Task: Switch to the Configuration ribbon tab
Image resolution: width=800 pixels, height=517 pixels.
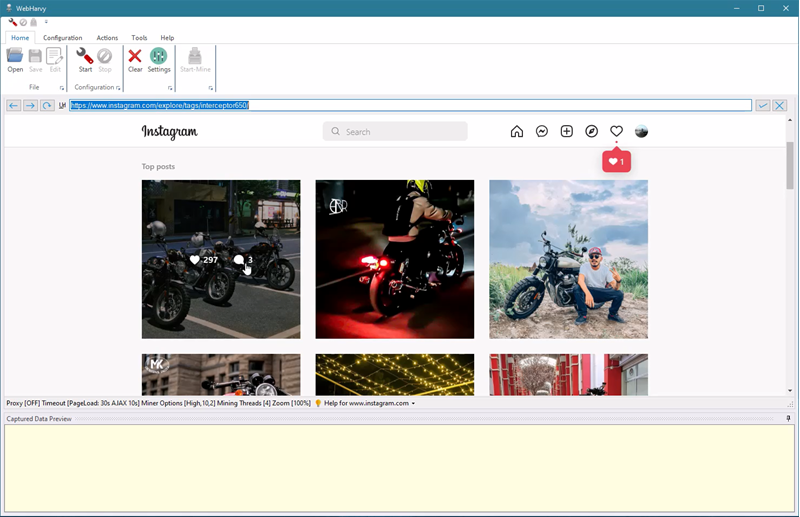Action: 62,38
